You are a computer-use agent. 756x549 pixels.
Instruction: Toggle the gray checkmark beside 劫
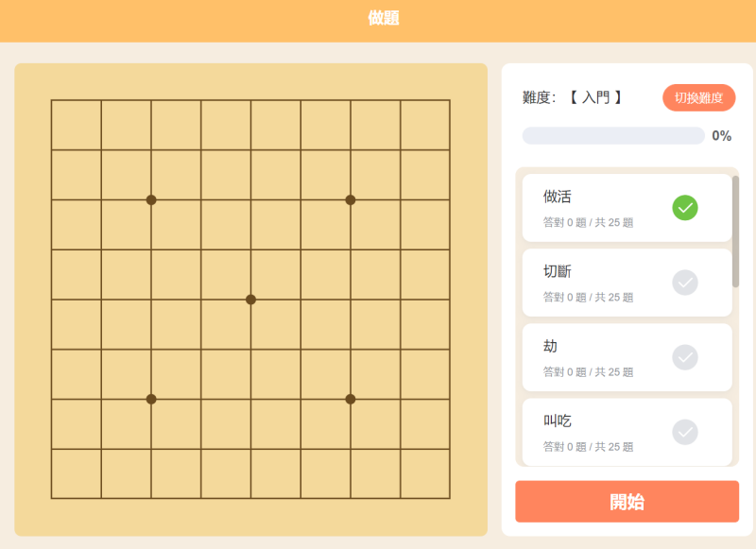coord(685,357)
